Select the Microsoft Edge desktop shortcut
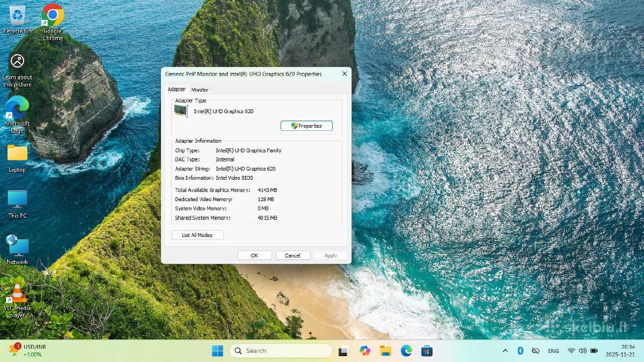The image size is (644, 362). coord(17,114)
